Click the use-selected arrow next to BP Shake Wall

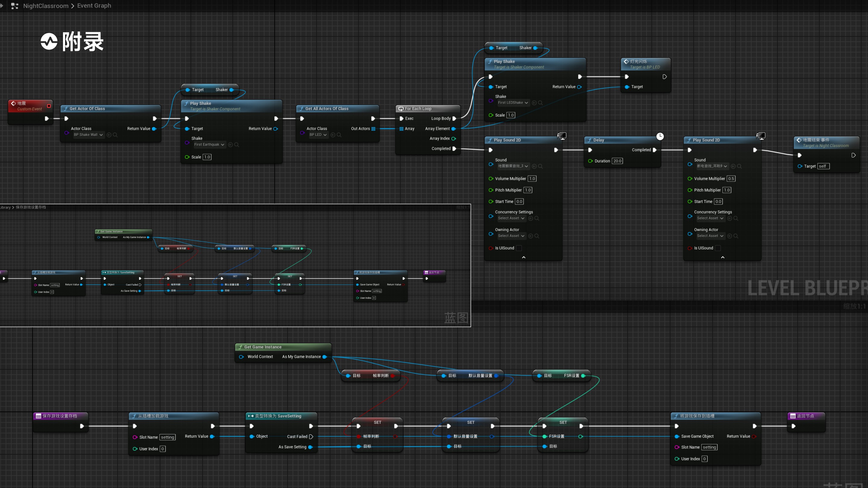(109, 135)
